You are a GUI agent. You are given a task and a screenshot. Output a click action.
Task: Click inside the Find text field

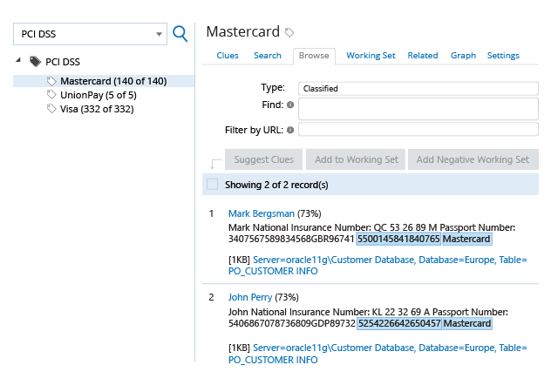click(418, 109)
